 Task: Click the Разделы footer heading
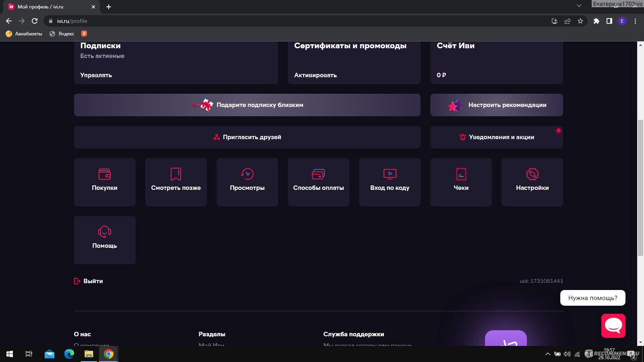(x=212, y=334)
